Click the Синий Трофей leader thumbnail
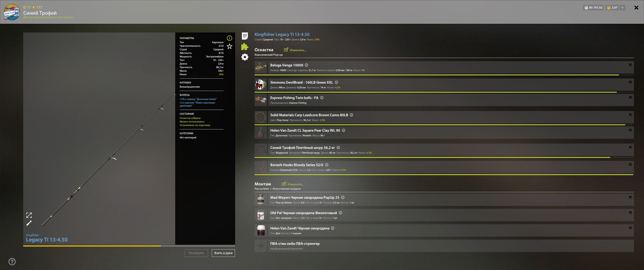The height and width of the screenshot is (270, 644). [261, 150]
